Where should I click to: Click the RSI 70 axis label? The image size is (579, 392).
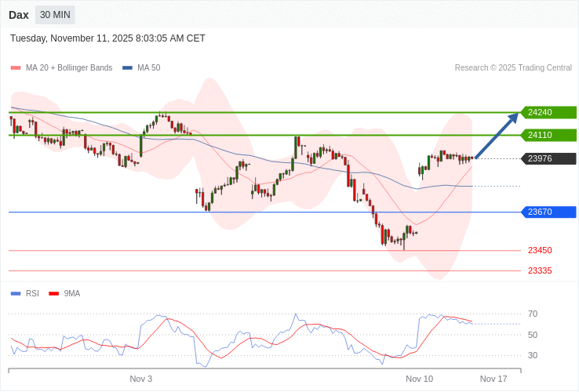(533, 314)
